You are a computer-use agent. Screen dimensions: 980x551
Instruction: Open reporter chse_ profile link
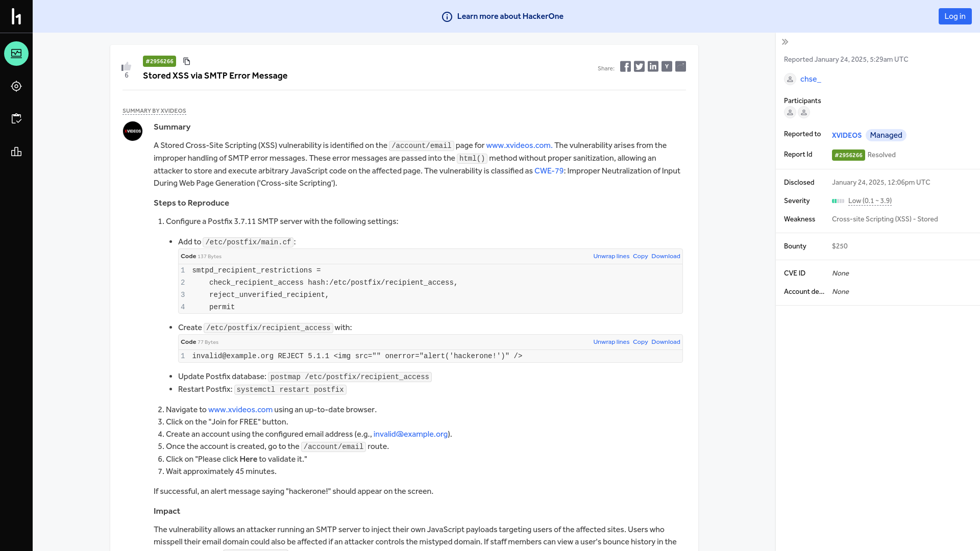point(811,79)
